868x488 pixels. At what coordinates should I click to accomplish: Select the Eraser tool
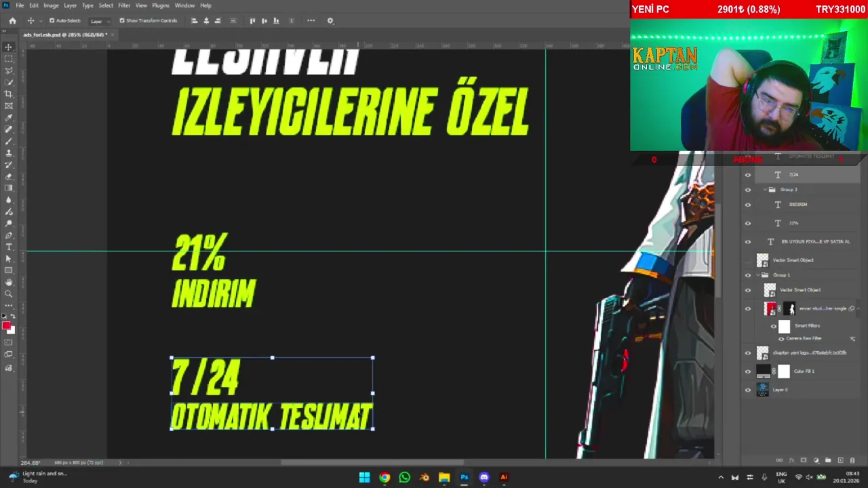pos(9,176)
